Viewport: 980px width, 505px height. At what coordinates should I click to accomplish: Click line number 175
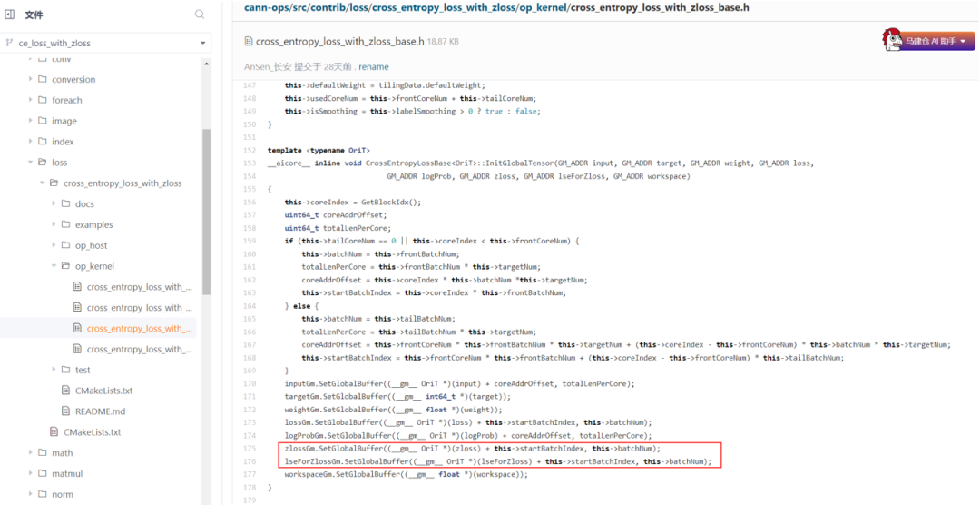(x=250, y=448)
